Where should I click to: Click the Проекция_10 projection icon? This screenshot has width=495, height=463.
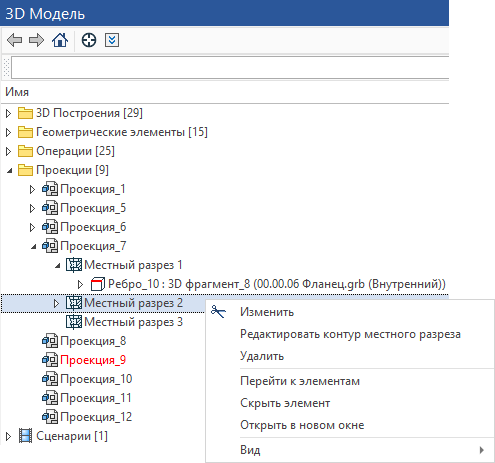[50, 379]
